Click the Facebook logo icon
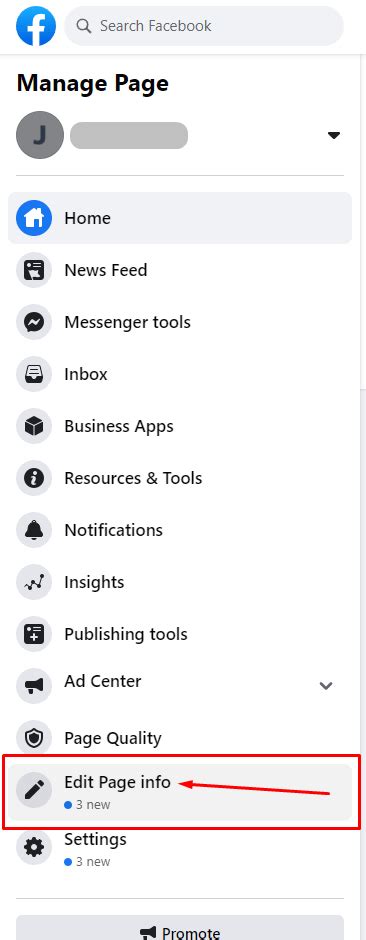 tap(36, 26)
